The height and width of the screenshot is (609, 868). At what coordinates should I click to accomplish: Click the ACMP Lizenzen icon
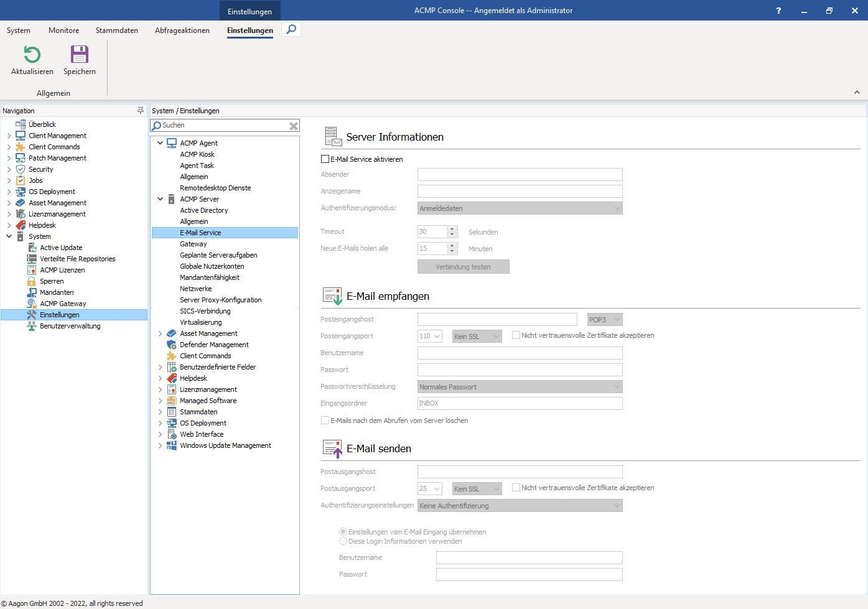32,270
